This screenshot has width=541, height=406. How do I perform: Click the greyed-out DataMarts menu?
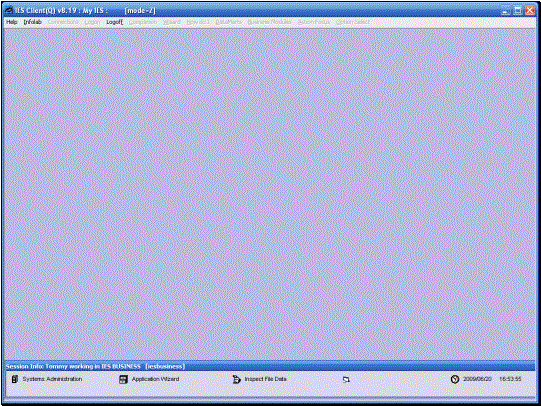(x=228, y=22)
